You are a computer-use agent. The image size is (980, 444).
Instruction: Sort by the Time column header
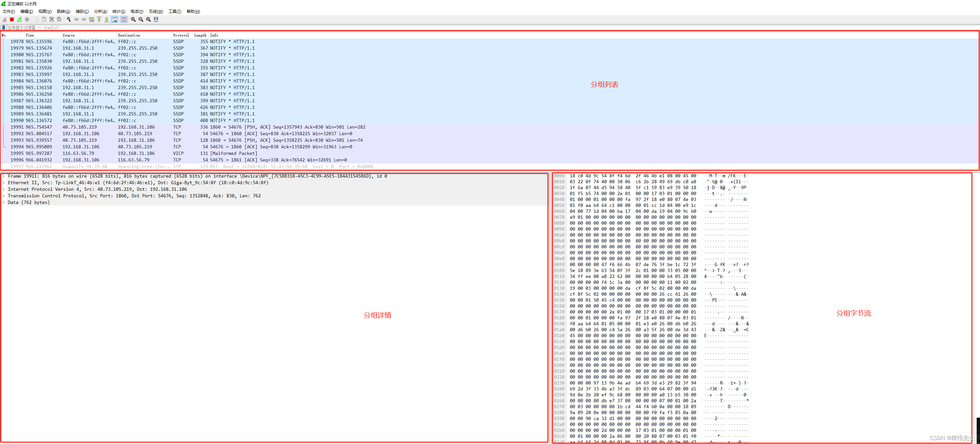(x=43, y=35)
